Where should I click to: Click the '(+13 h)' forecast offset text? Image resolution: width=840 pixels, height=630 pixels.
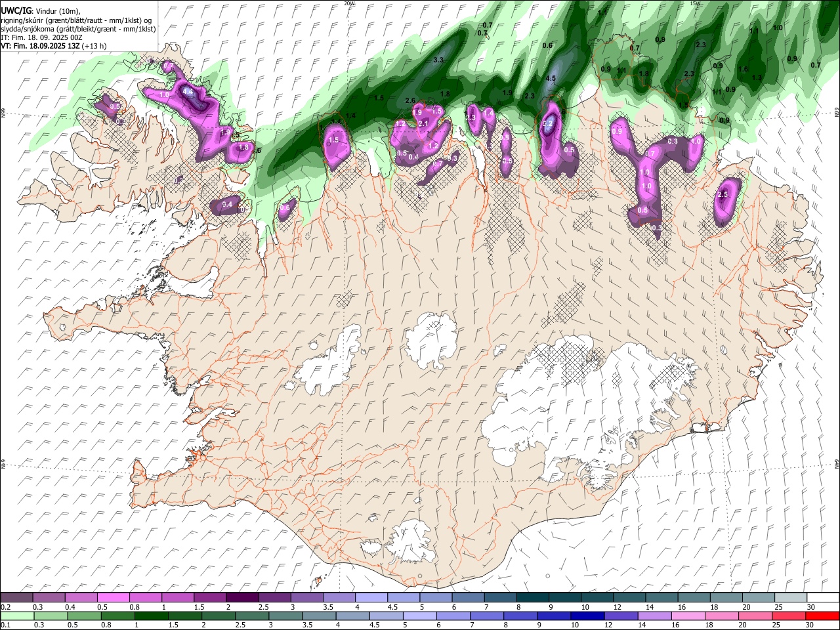(94, 46)
